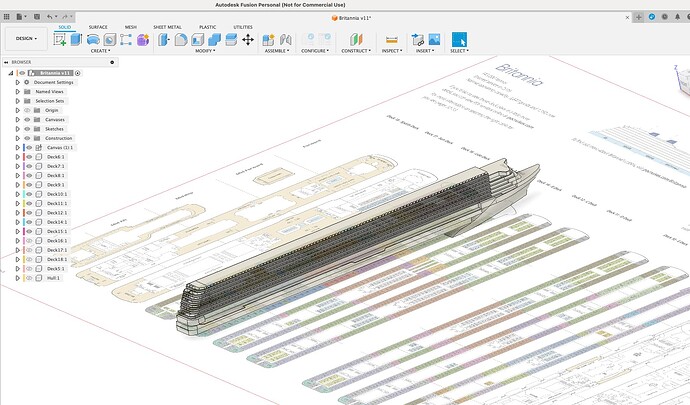Click the Extensions blue circular icon
Viewport: 690px width, 405px height.
coord(652,17)
